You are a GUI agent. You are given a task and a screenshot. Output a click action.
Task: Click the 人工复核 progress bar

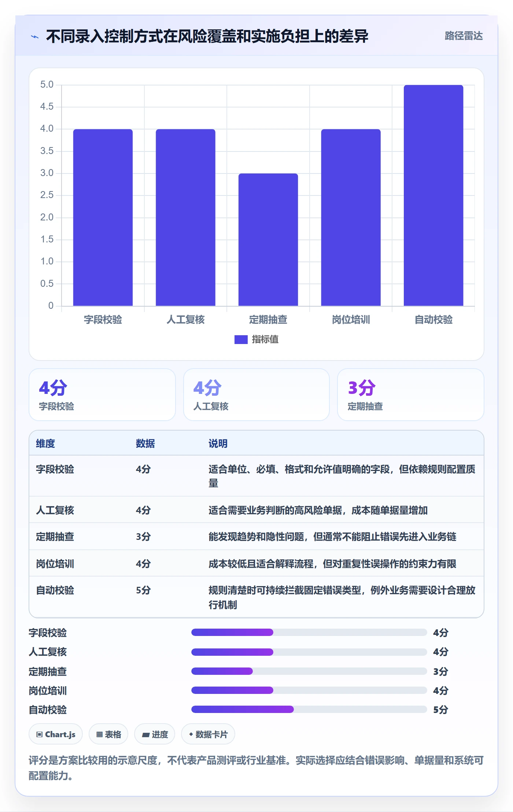point(309,652)
